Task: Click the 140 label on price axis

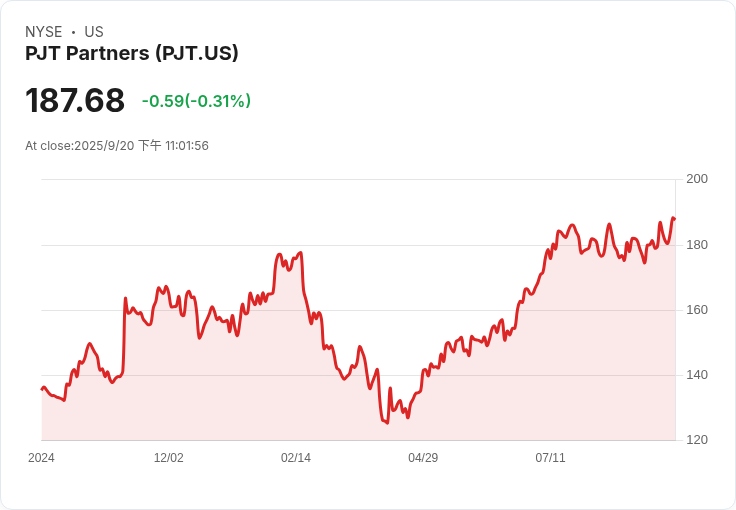Action: pyautogui.click(x=697, y=375)
